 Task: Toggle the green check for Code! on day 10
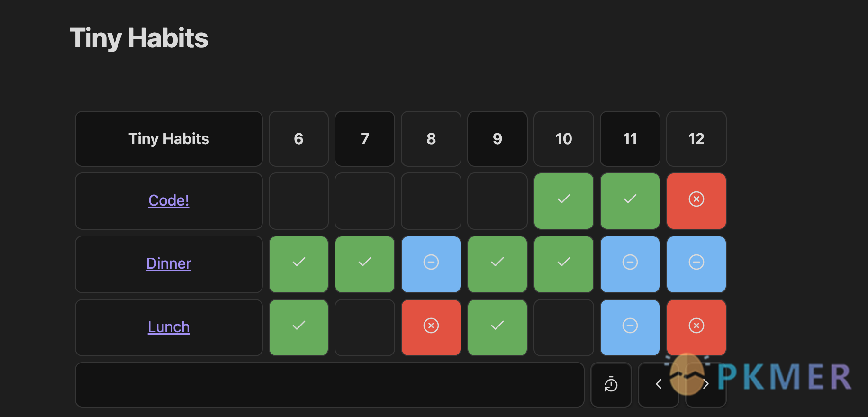point(564,201)
